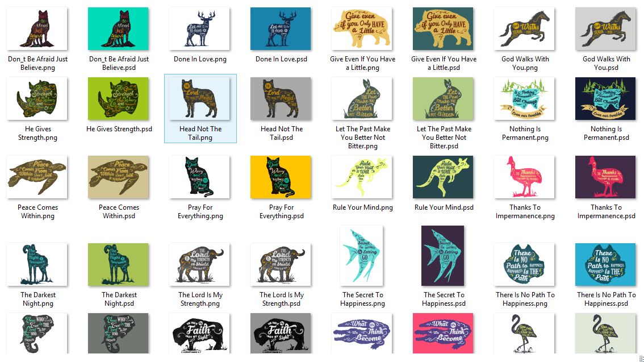
Task: Click the Pray For Everything.psd cat thumbnail
Action: pyautogui.click(x=281, y=177)
